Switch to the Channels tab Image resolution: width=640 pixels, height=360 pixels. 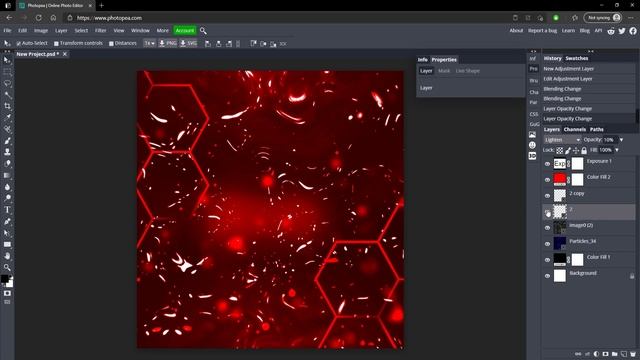pos(575,129)
